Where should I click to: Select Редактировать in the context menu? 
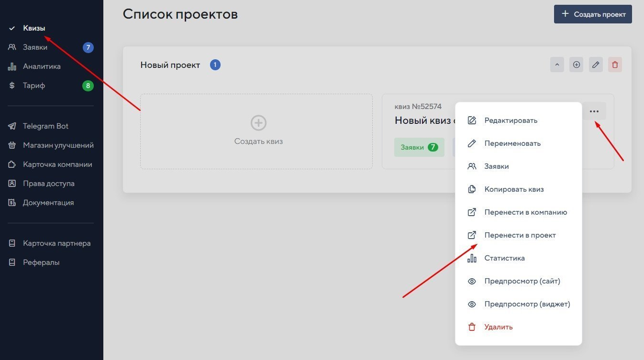pos(511,120)
